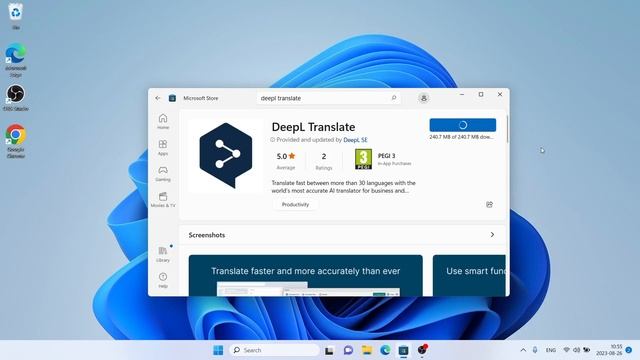The height and width of the screenshot is (360, 640).
Task: Click the Microsoft Store title label
Action: [x=200, y=98]
